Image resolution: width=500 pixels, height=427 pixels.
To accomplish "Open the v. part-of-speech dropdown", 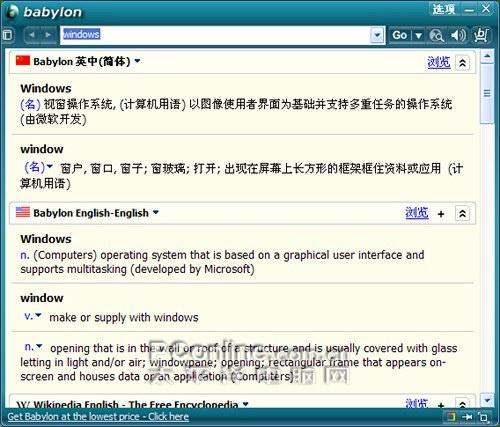I will 39,315.
